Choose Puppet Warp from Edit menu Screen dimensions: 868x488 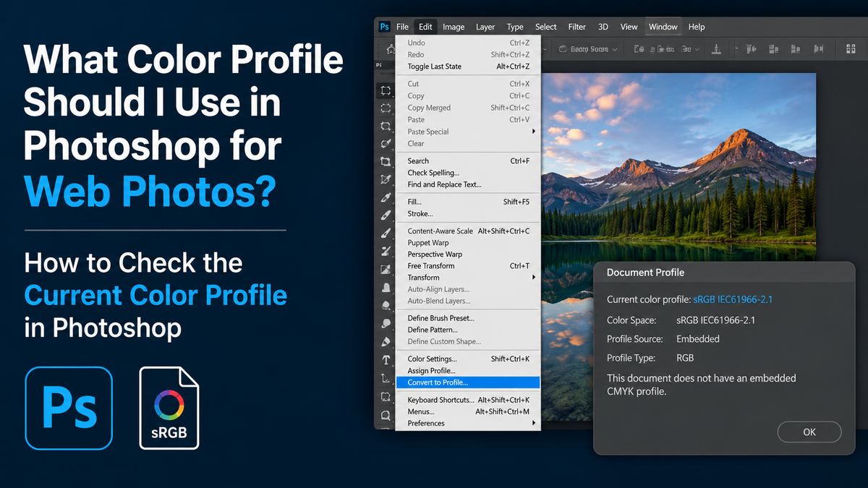(468, 243)
